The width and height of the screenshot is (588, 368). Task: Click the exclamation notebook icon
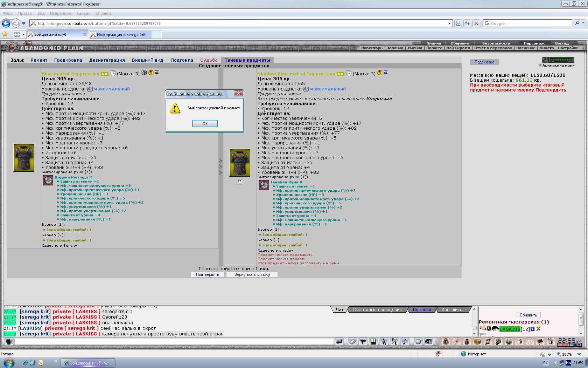373,341
